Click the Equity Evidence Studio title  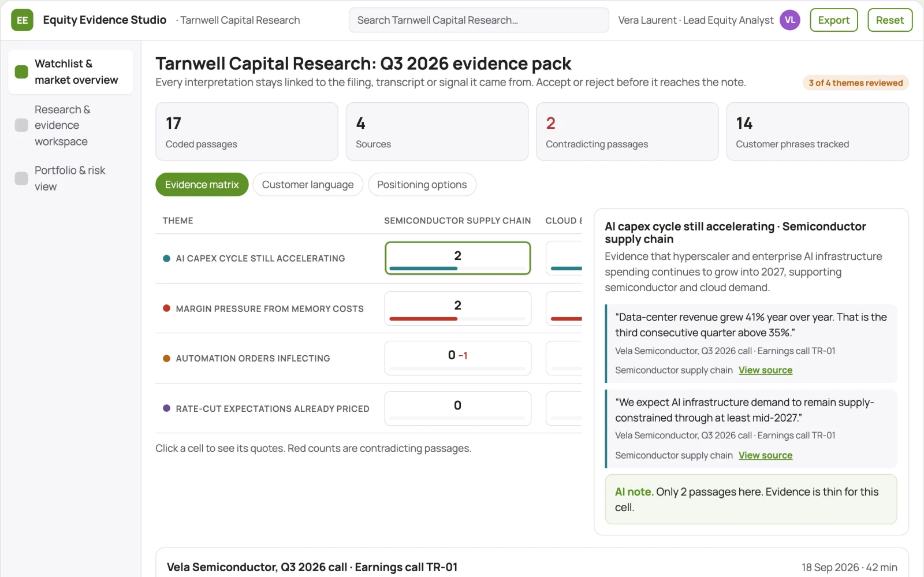(105, 20)
